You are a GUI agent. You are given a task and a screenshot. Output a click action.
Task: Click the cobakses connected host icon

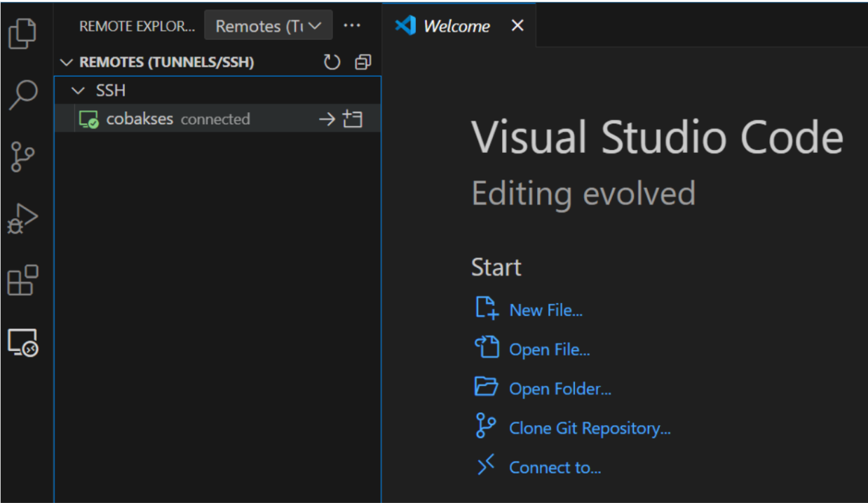pos(89,119)
